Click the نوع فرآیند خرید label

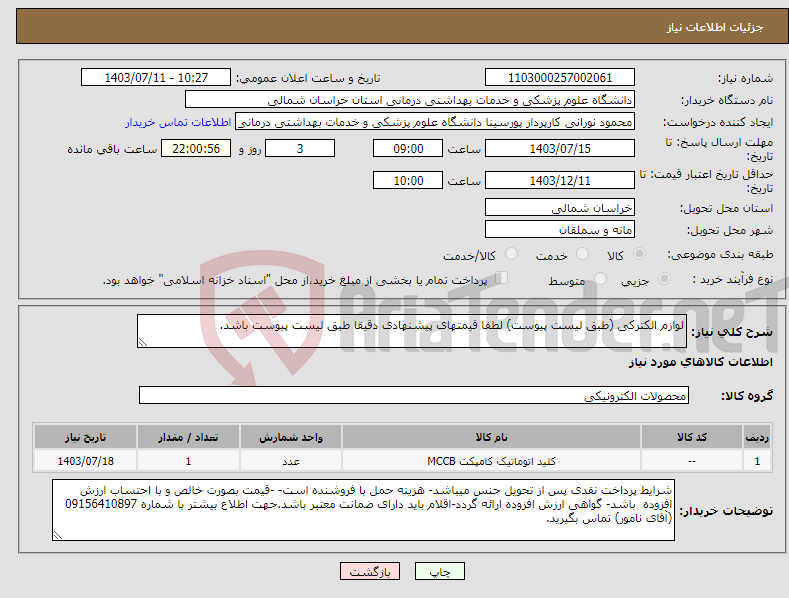tap(732, 279)
